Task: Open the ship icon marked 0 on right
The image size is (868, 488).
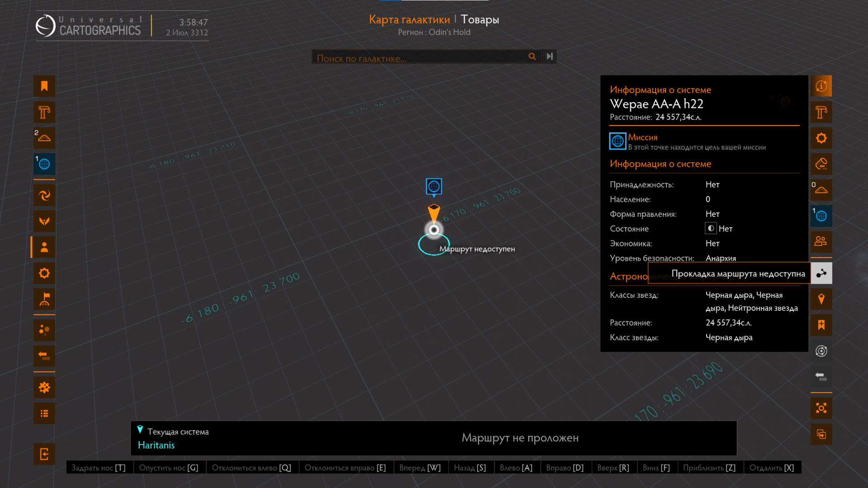Action: pyautogui.click(x=821, y=190)
